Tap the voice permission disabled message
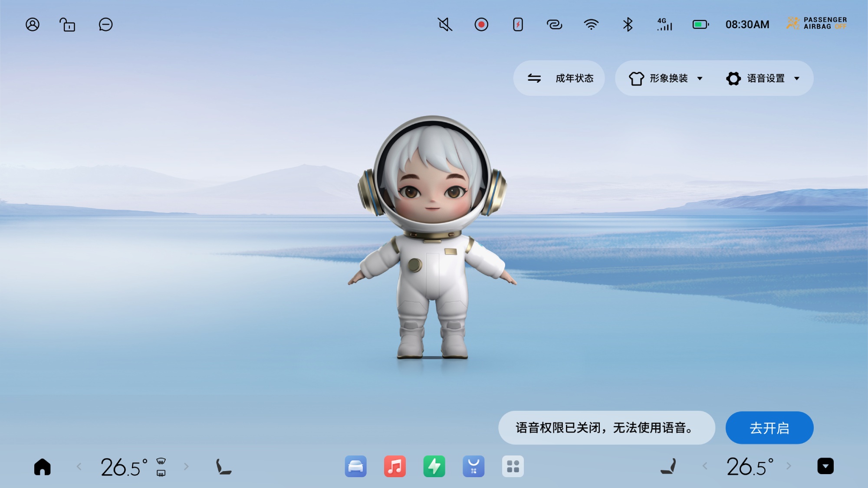 [606, 428]
